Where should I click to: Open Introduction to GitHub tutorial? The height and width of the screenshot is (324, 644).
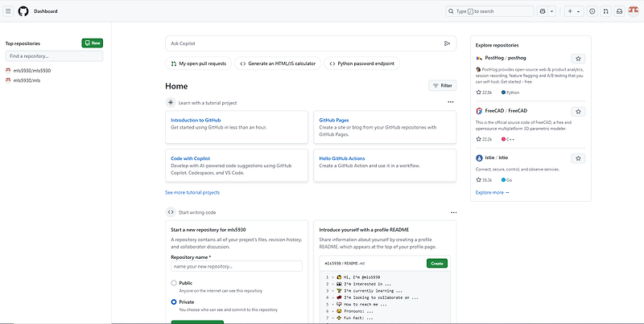(196, 120)
